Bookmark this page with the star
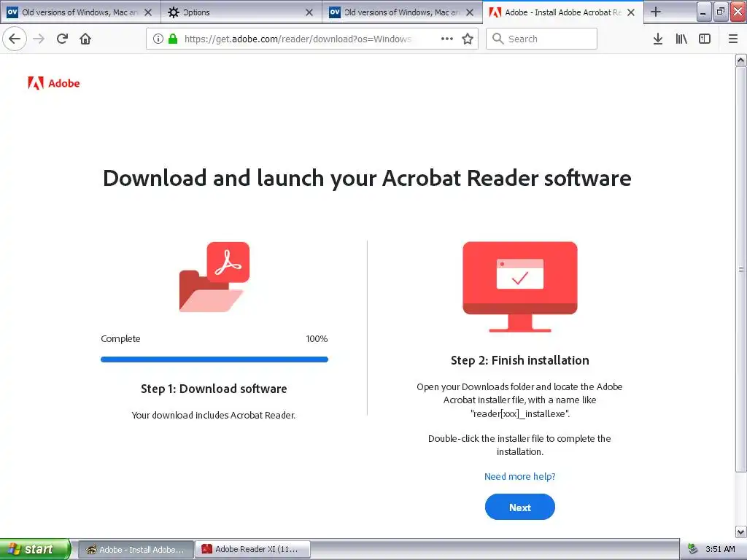Viewport: 747px width, 560px height. point(468,39)
